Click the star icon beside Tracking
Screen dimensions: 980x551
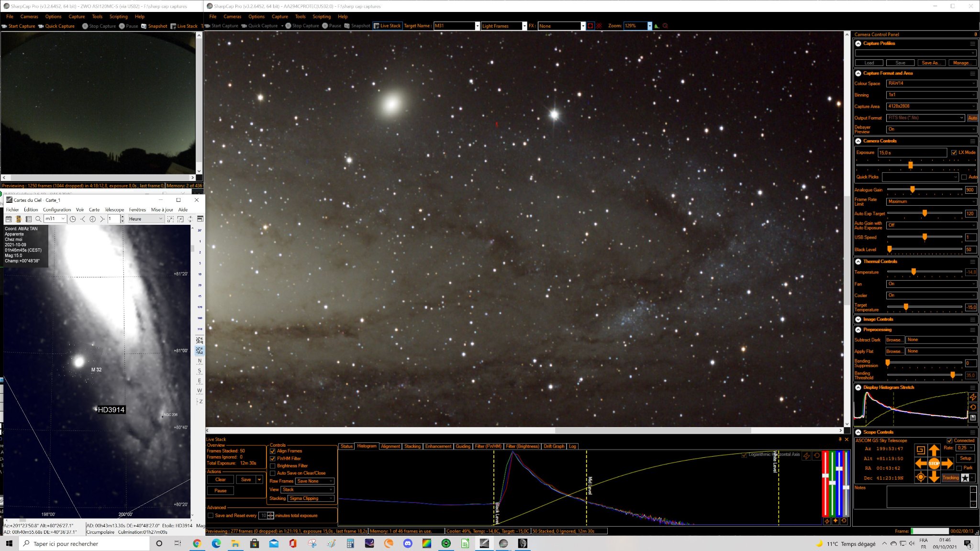point(965,478)
